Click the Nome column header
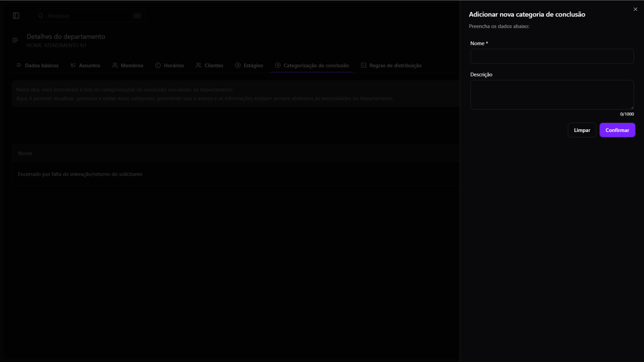This screenshot has width=644, height=362. point(25,153)
